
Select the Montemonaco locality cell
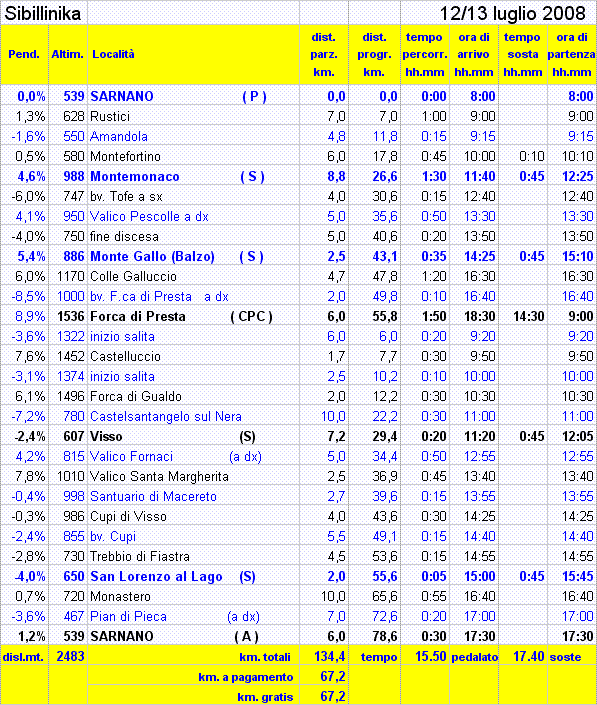193,176
